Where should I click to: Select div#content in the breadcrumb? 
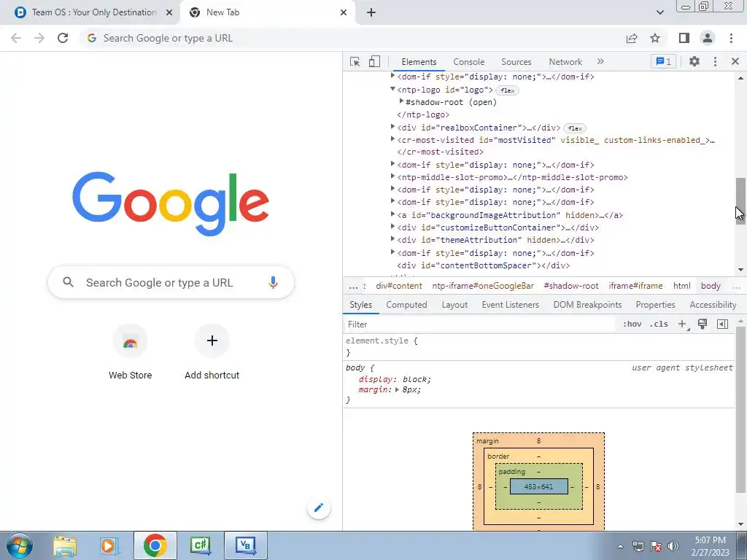tap(399, 286)
